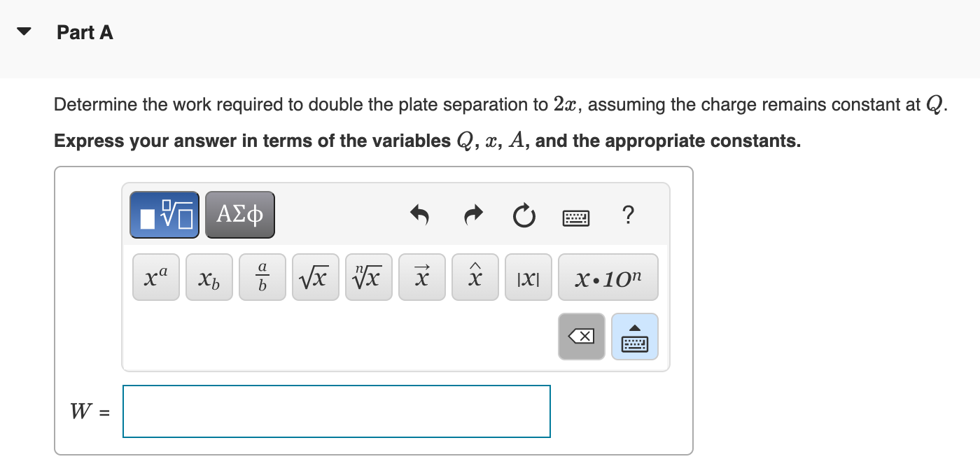This screenshot has width=980, height=466.
Task: Insert an nth root template
Action: point(368,276)
